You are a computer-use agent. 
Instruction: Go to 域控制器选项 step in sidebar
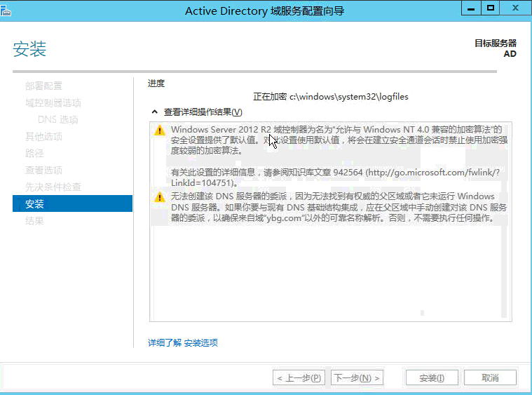pyautogui.click(x=53, y=102)
